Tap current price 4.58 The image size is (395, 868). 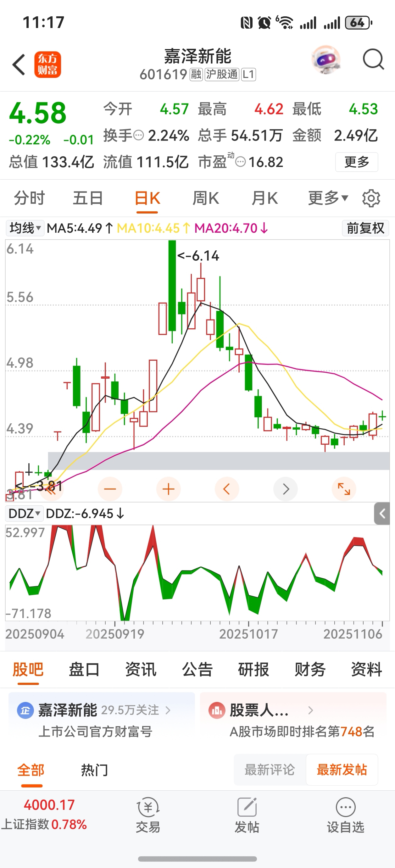pos(38,113)
